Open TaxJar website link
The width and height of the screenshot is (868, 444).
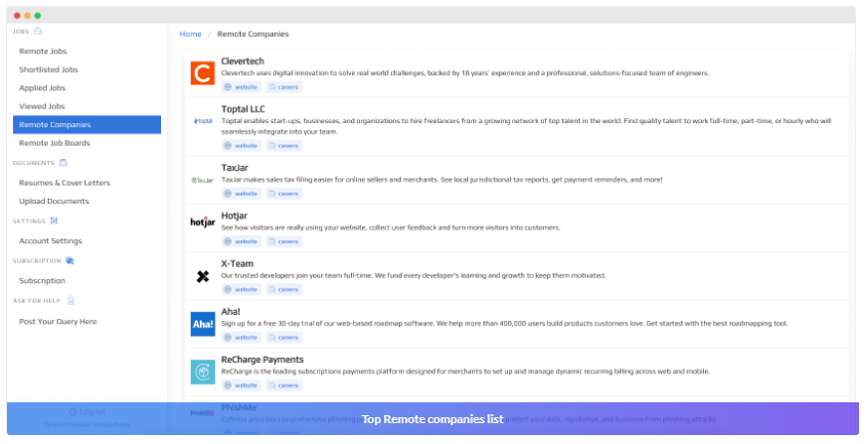[242, 194]
